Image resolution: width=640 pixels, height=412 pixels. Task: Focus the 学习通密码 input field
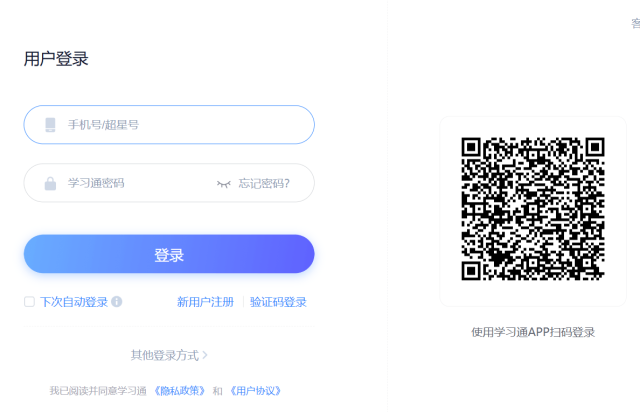169,183
